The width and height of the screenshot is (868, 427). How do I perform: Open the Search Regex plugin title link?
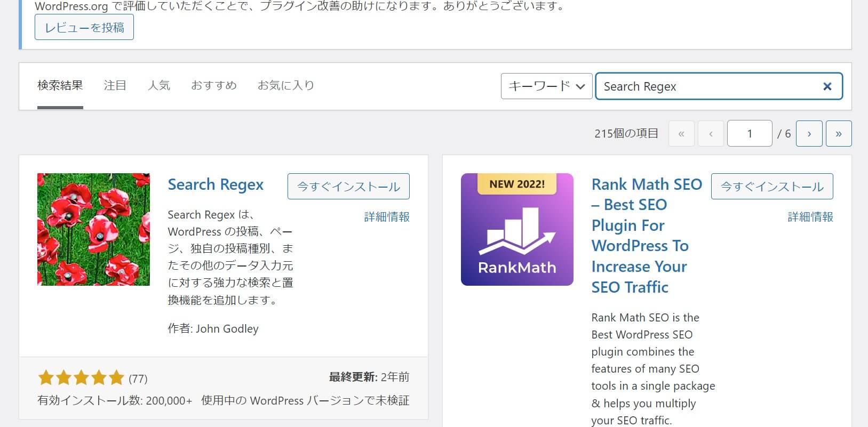[216, 185]
